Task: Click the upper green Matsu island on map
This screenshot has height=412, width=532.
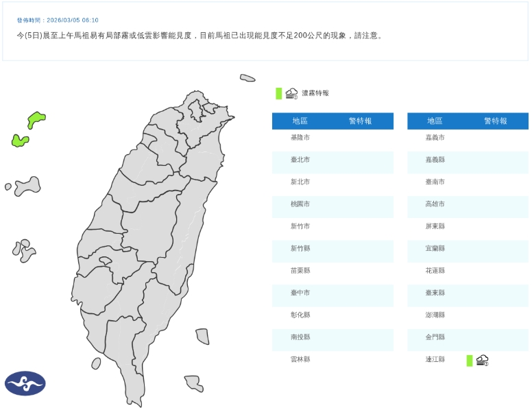Action: click(36, 119)
